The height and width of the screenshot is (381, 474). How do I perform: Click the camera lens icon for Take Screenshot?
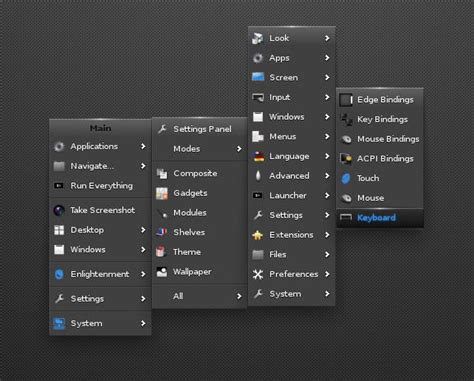59,210
